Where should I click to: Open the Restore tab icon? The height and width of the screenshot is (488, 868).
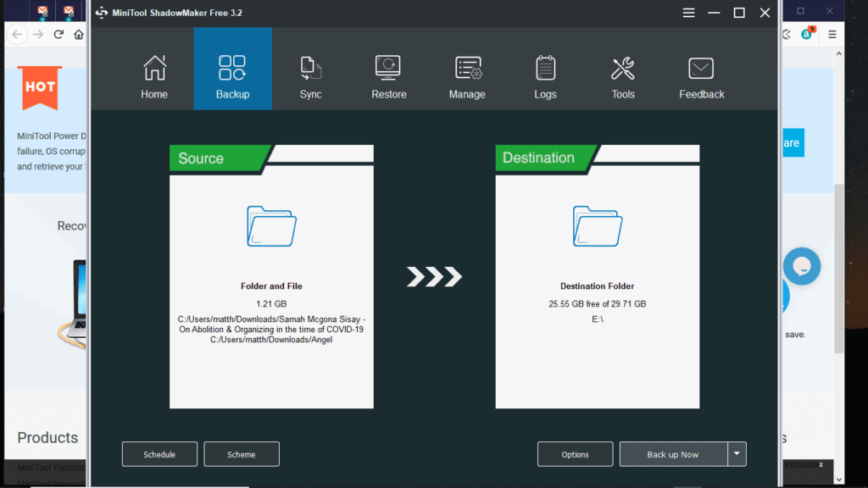(388, 69)
